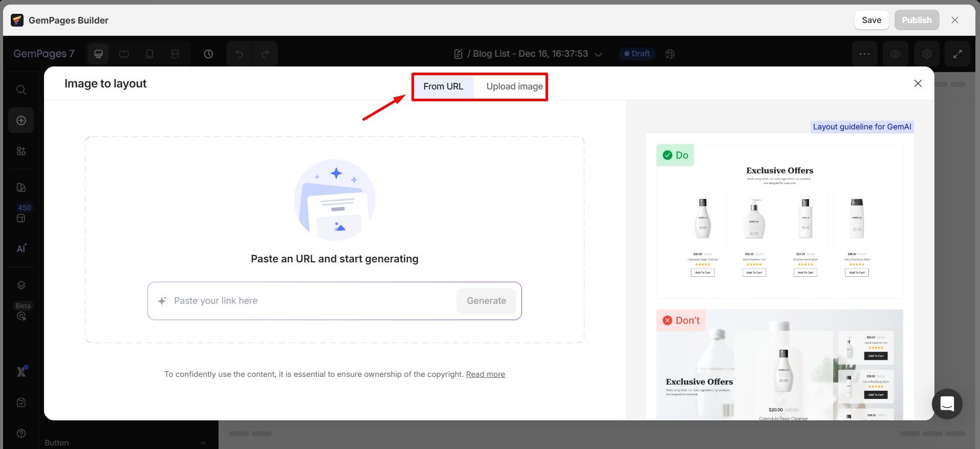980x449 pixels.
Task: Open the checklist icon in left sidebar
Action: 21,402
